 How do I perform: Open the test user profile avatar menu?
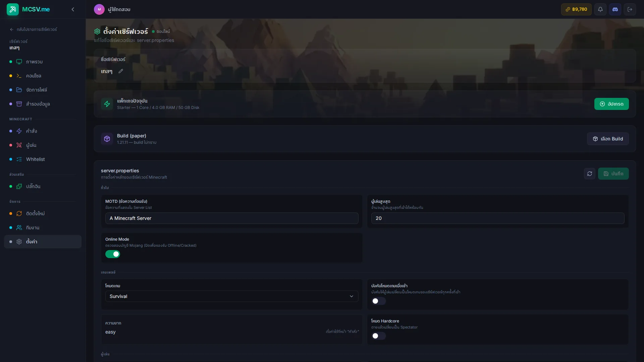(x=99, y=9)
